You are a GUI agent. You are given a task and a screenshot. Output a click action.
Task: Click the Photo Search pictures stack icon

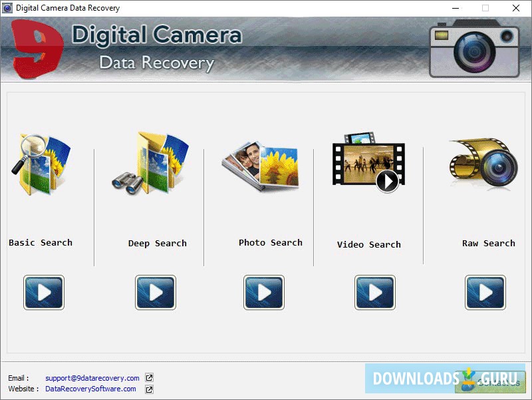260,166
